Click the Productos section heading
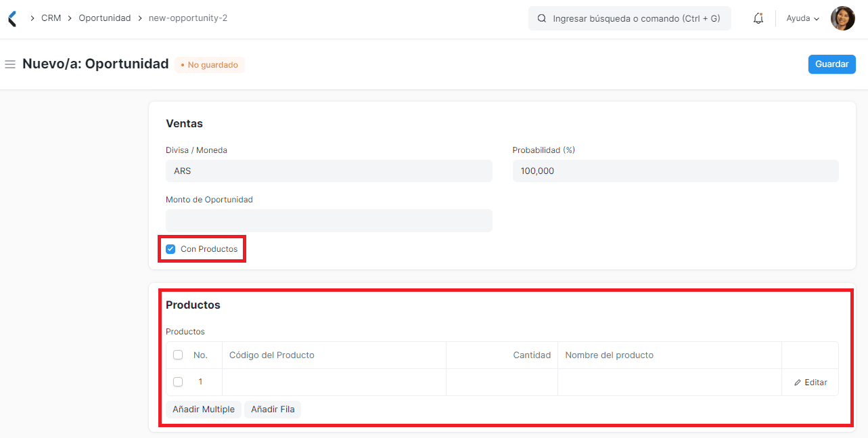The width and height of the screenshot is (868, 438). (193, 305)
